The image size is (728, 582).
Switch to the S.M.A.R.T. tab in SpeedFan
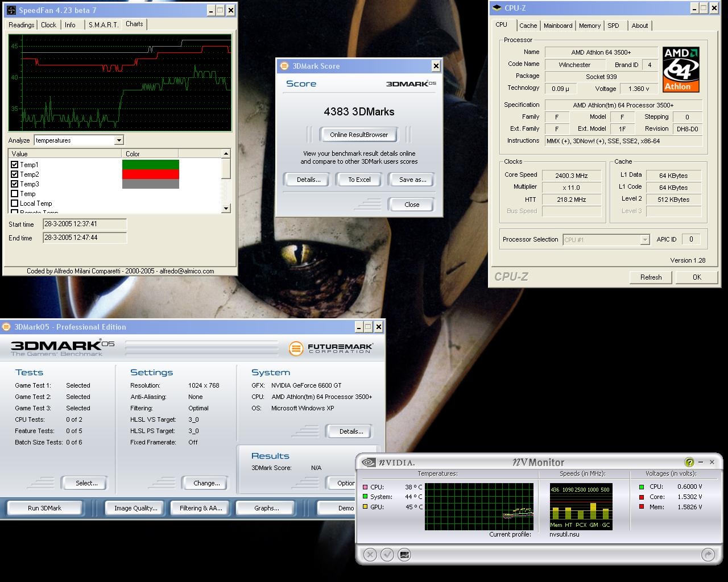[x=104, y=25]
